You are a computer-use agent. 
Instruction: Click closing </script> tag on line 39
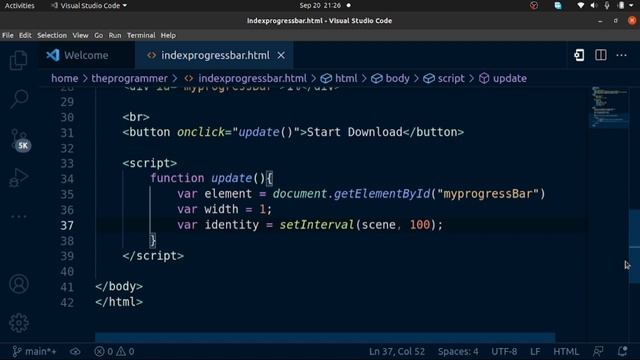coord(153,256)
